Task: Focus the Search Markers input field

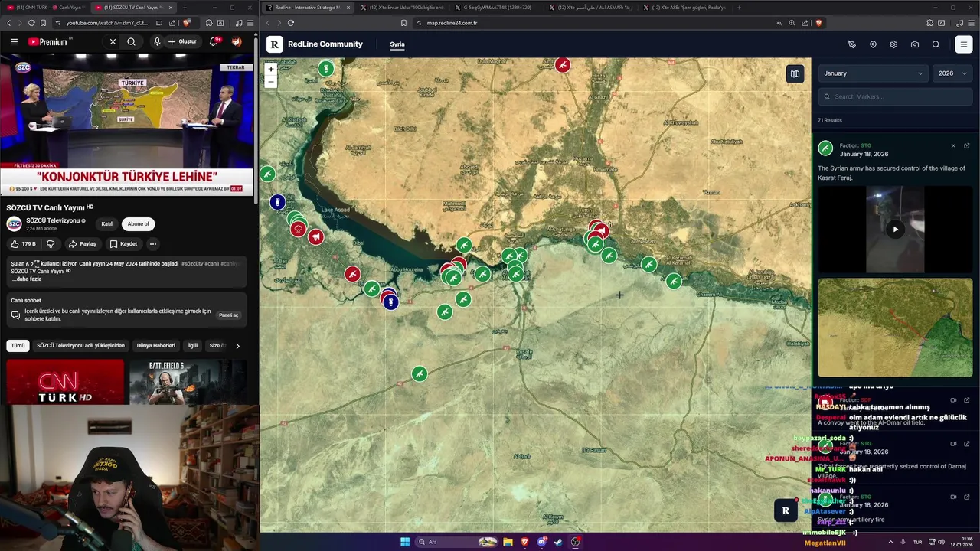Action: 894,96
